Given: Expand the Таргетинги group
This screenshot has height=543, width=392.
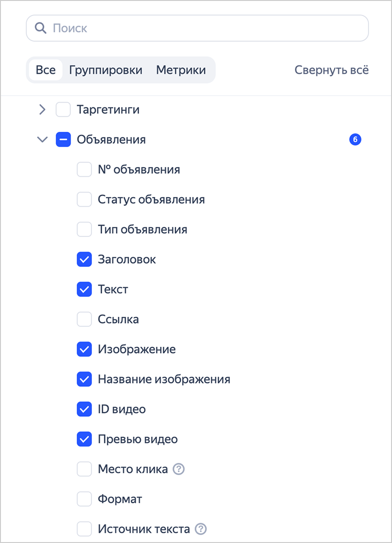Looking at the screenshot, I should (43, 110).
